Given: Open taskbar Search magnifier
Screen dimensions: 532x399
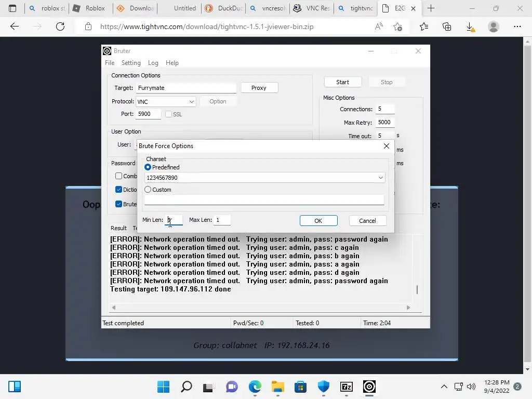Looking at the screenshot, I should [x=187, y=387].
